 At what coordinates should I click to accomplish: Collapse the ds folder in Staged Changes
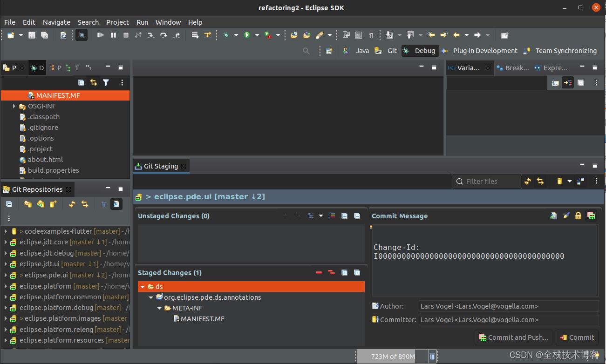click(143, 287)
